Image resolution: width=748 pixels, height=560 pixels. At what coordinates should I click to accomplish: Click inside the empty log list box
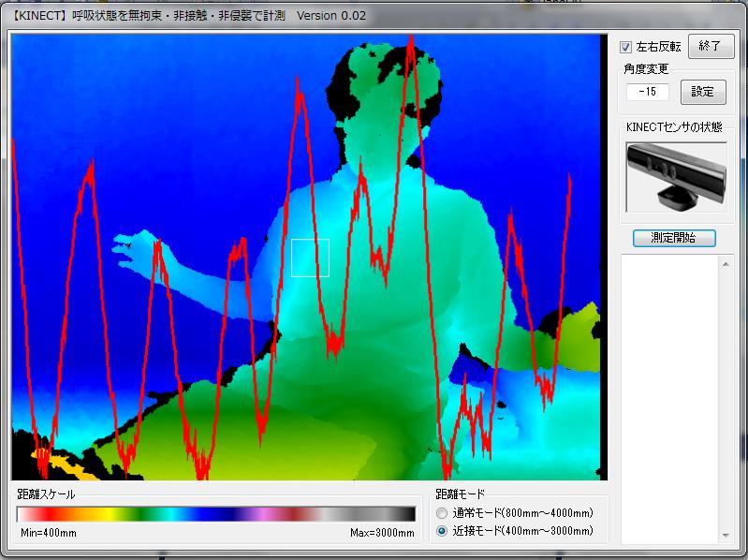point(669,399)
